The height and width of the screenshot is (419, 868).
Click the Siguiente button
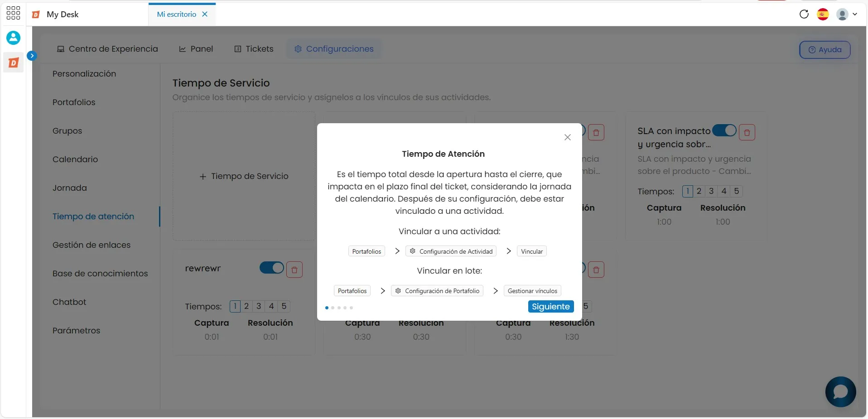pos(551,307)
